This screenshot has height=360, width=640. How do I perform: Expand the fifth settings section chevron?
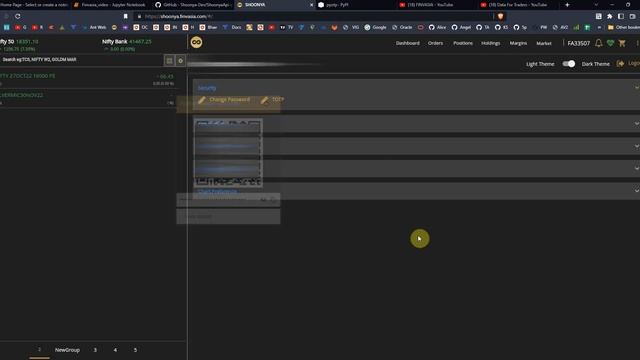tap(636, 191)
